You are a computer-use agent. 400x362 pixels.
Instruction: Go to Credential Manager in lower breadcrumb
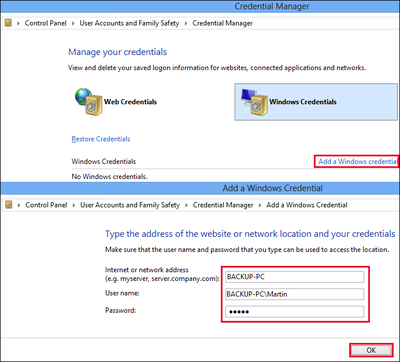tap(223, 205)
